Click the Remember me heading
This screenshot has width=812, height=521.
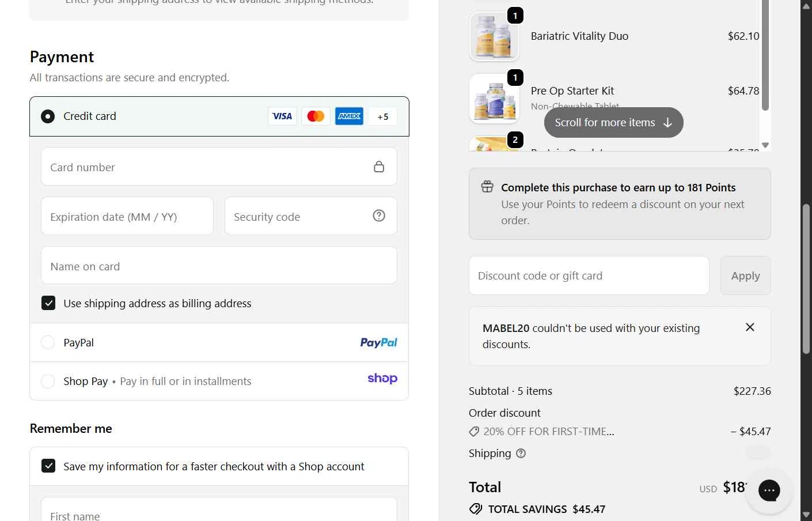point(71,428)
